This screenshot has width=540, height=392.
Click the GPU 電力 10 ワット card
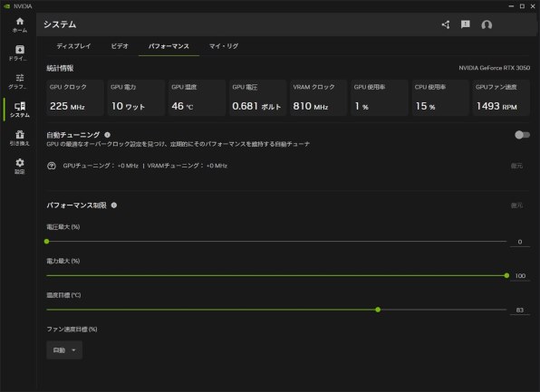point(136,98)
